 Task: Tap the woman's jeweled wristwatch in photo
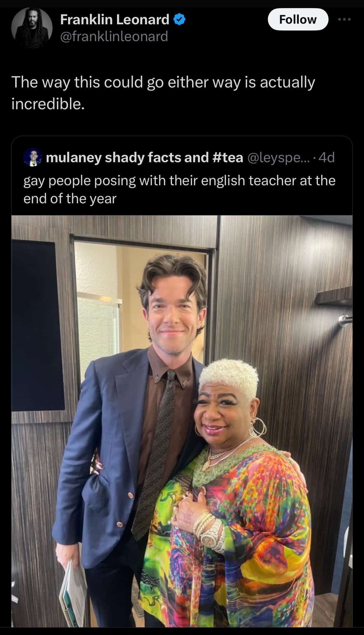coord(212,535)
